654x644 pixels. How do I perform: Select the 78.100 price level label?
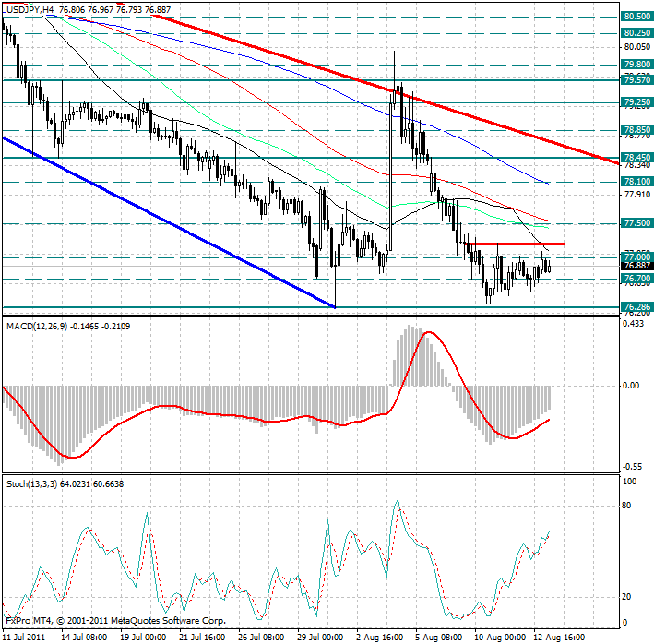(x=636, y=182)
